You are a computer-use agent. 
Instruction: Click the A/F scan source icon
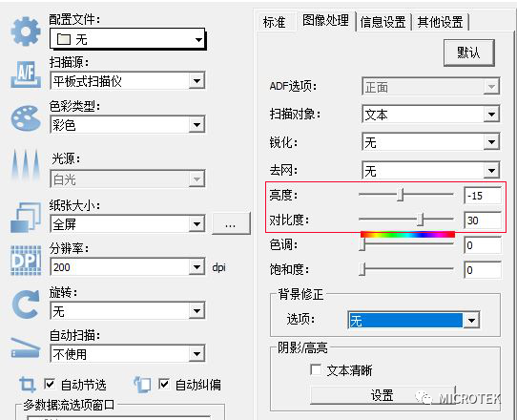coord(26,74)
